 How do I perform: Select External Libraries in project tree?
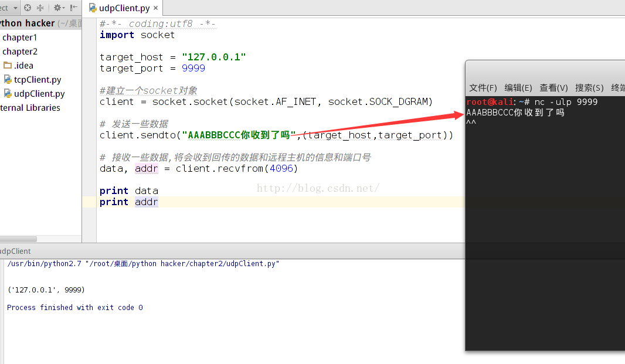pos(30,108)
